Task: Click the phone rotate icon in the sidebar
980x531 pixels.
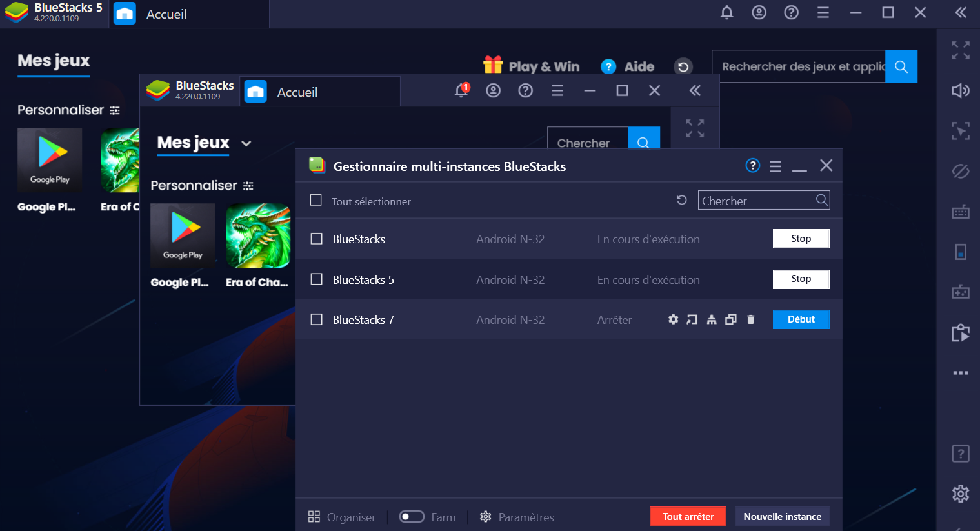Action: 961,252
